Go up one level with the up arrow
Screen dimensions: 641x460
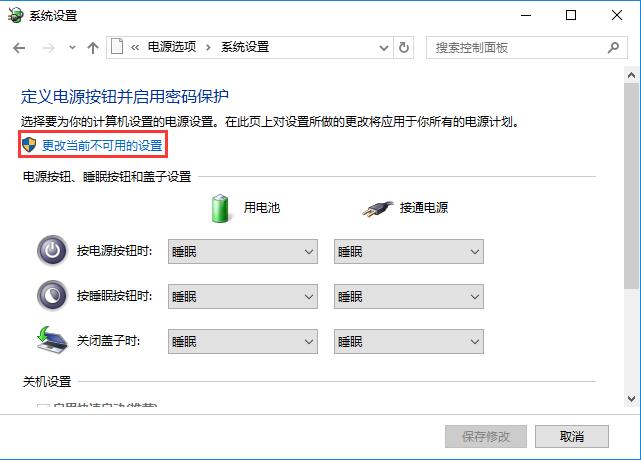point(93,47)
